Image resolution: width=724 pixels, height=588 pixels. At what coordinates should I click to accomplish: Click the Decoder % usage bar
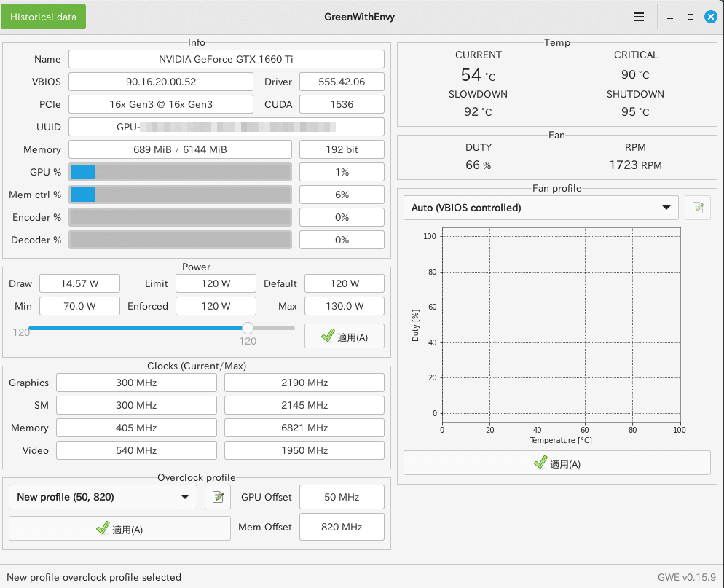pyautogui.click(x=180, y=240)
